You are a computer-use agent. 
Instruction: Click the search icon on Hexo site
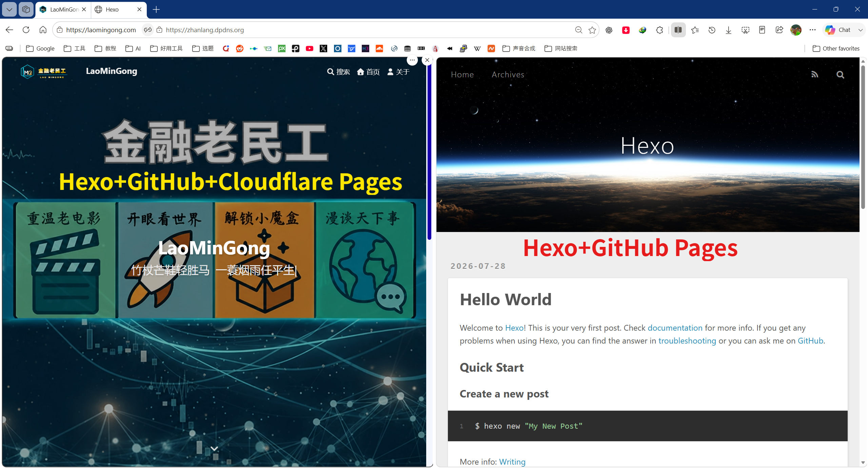point(840,75)
